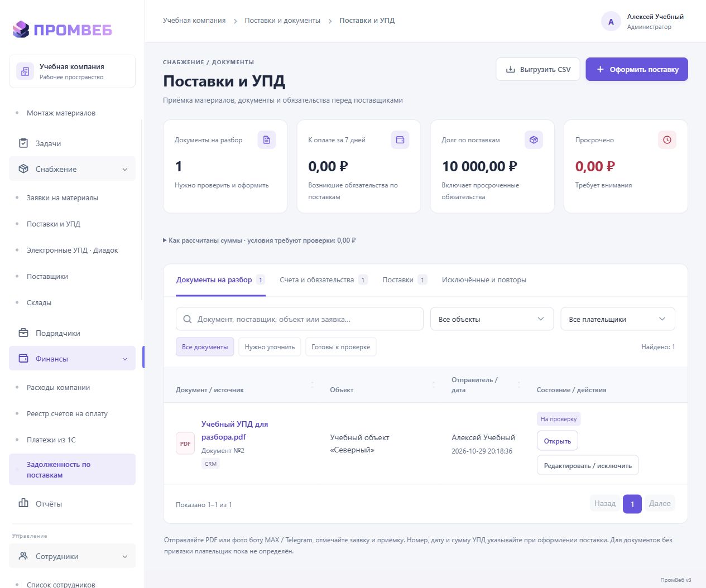Image resolution: width=706 pixels, height=588 pixels.
Task: Open the Учебная компания workspace switcher
Action: pos(72,71)
